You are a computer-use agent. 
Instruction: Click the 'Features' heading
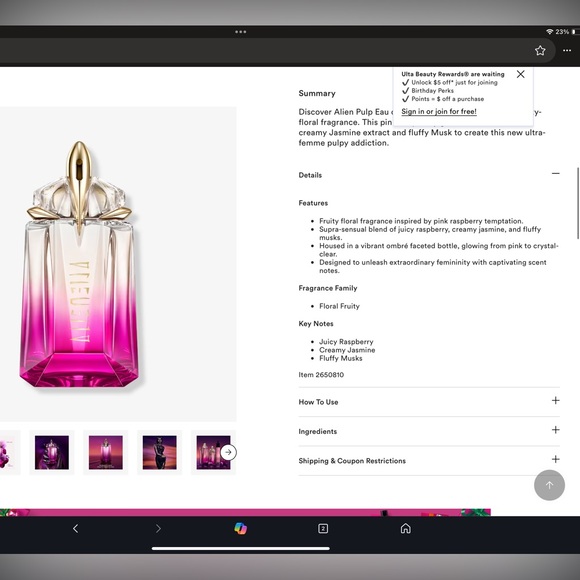(x=313, y=203)
